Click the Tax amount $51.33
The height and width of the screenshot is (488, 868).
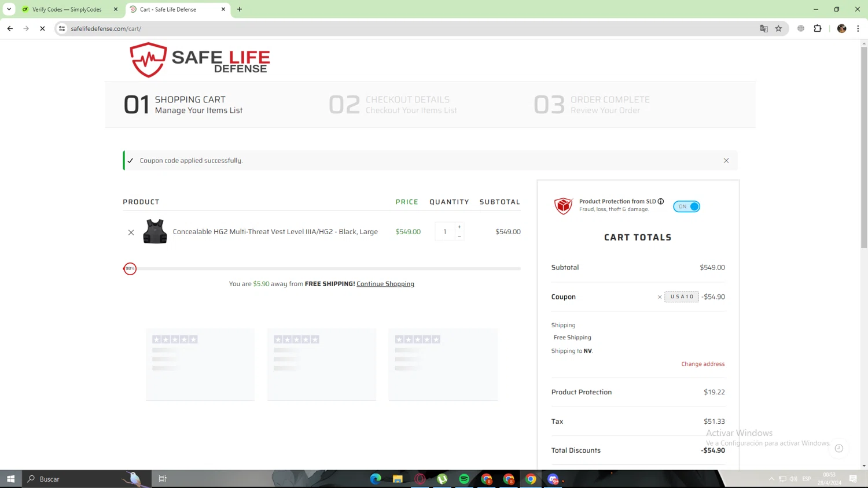pos(715,422)
